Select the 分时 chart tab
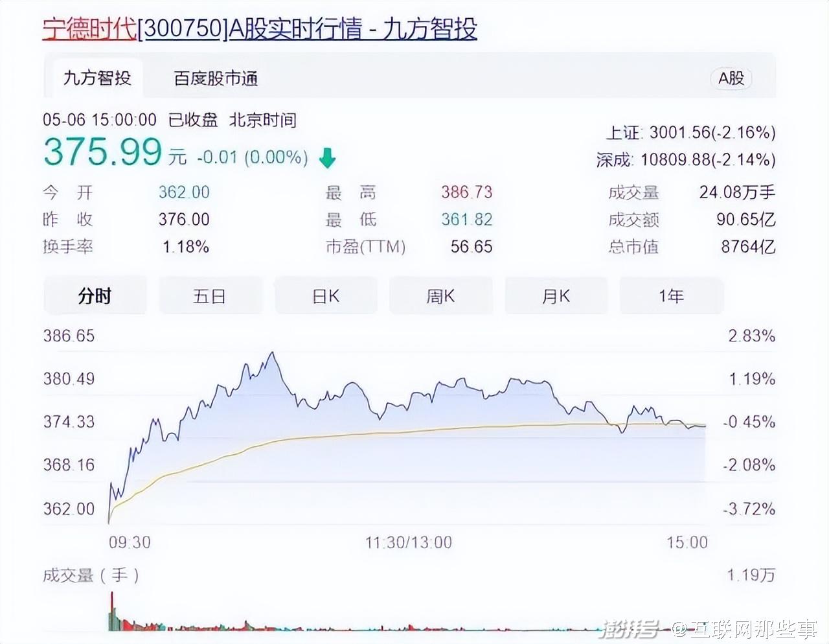This screenshot has width=829, height=644. click(95, 296)
